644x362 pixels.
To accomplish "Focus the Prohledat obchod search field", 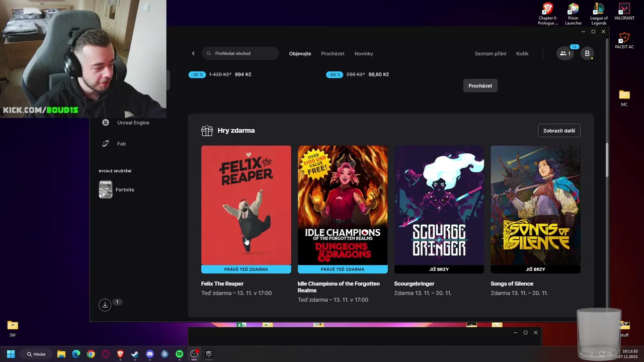I will 240,53.
